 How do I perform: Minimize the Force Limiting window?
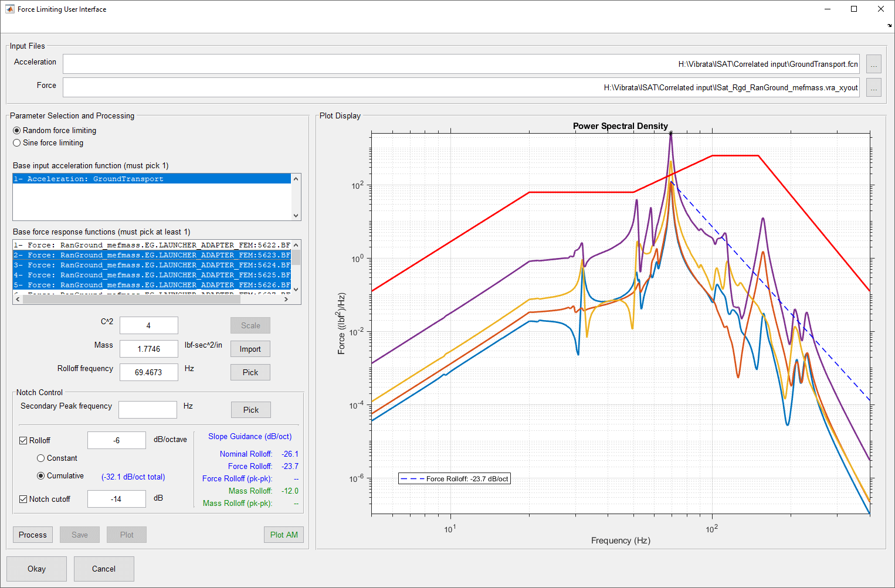[x=828, y=9]
